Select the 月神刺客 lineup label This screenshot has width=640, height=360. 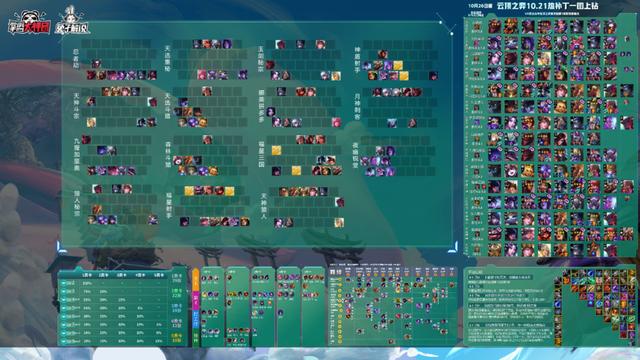coord(358,107)
